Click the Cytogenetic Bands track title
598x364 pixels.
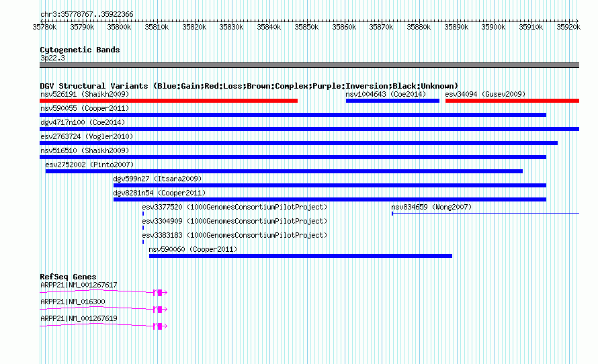coord(80,50)
